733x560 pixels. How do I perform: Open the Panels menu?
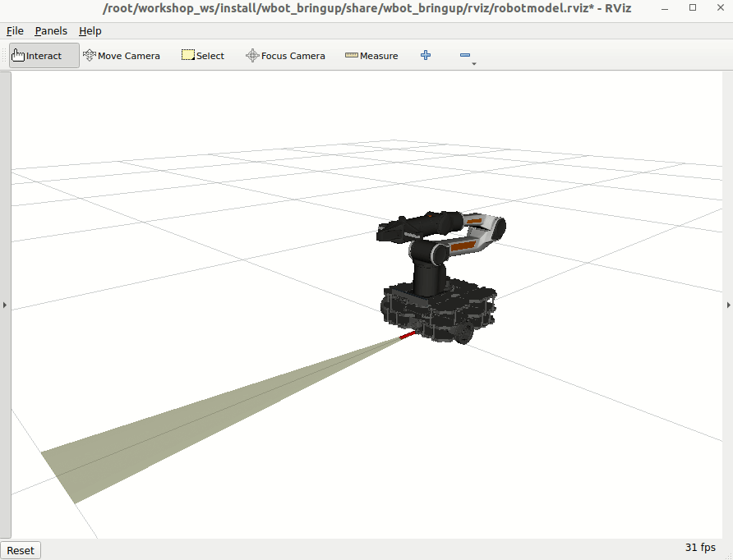coord(51,30)
